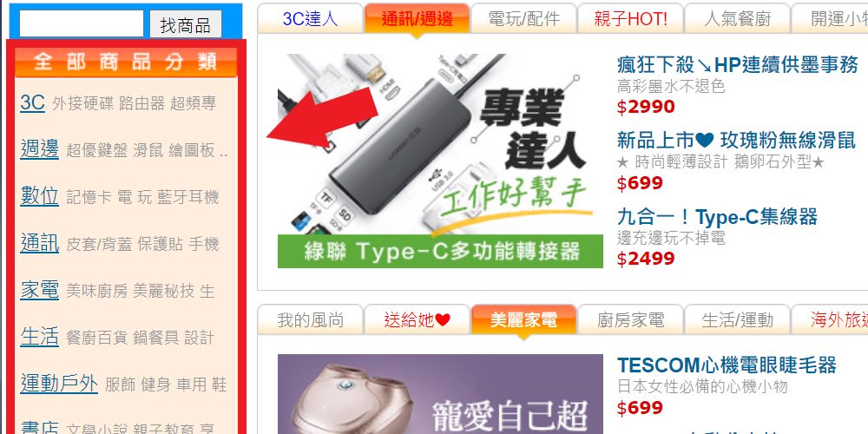
Task: Open the 通訊 category link
Action: [x=39, y=244]
